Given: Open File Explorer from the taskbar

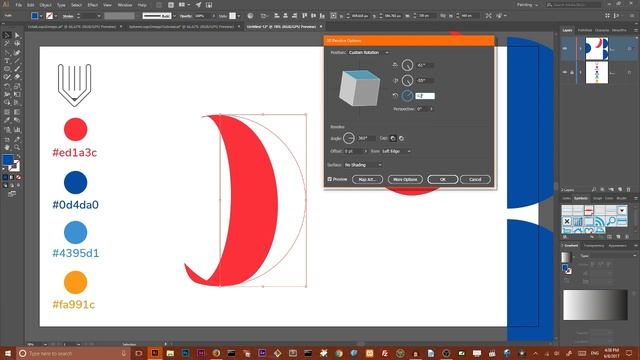Looking at the screenshot, I should pyautogui.click(x=170, y=353).
